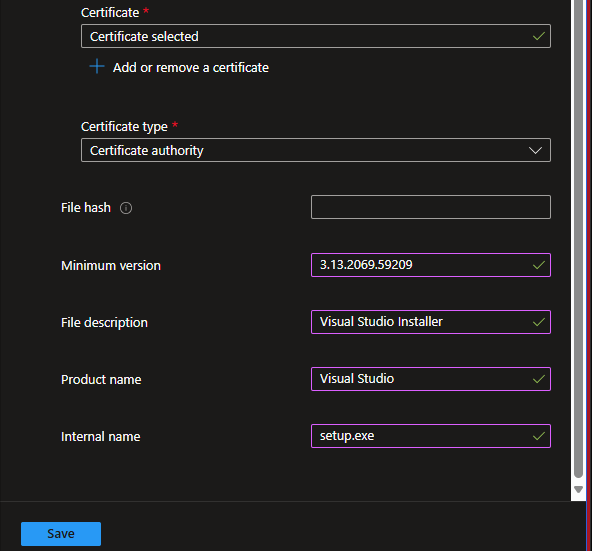Screen dimensions: 592x551
Task: Click the Certificate type label
Action: [x=124, y=127]
